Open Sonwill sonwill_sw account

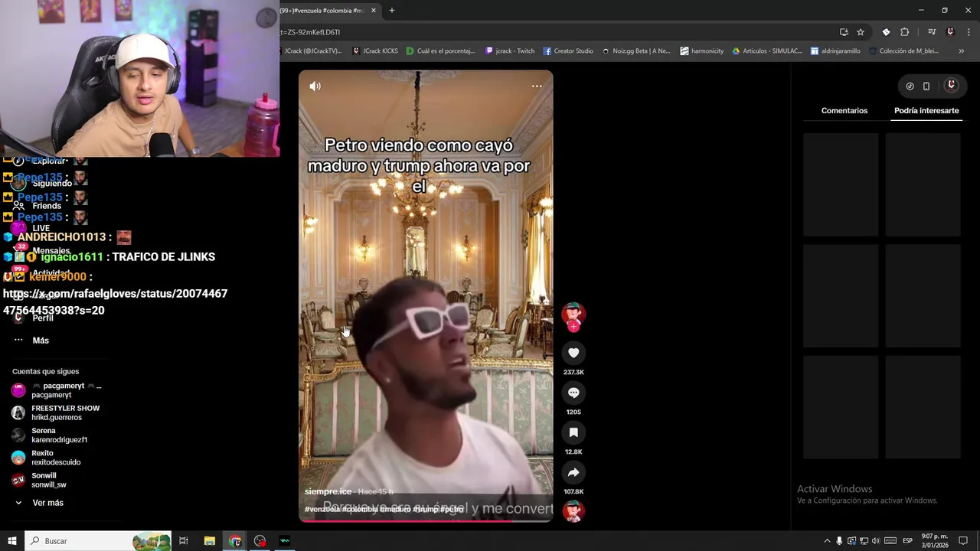39,480
